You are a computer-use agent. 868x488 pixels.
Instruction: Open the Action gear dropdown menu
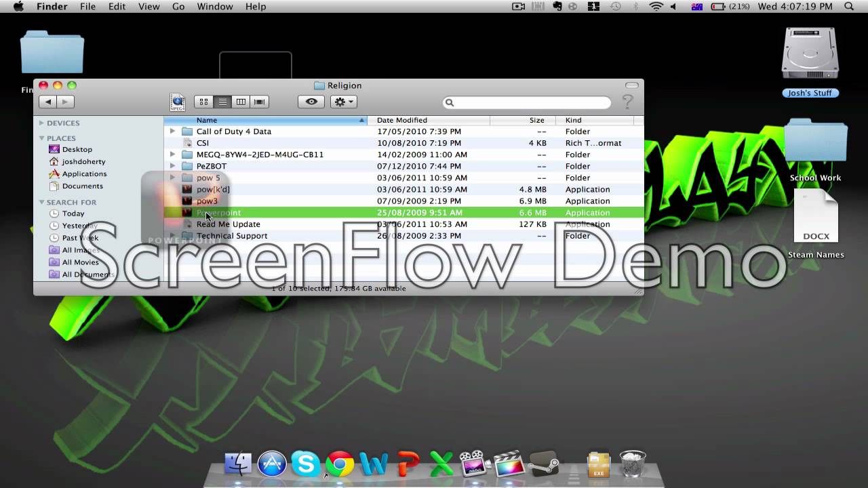344,102
